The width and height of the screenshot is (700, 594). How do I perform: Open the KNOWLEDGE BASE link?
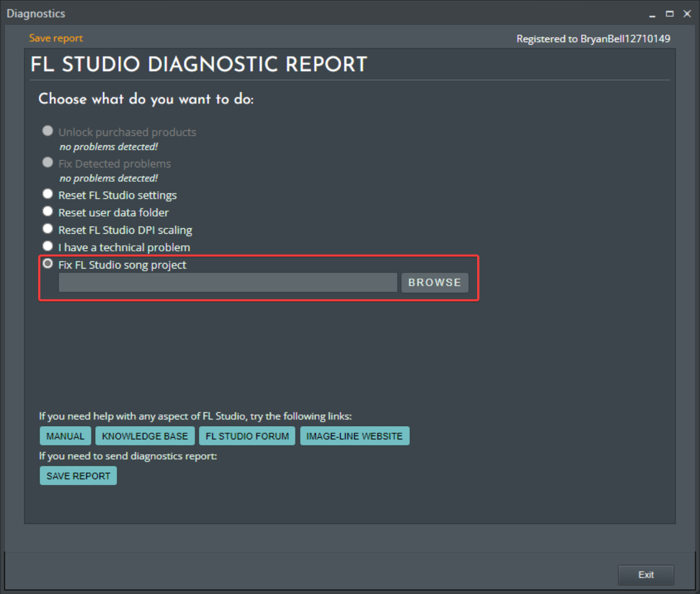click(145, 436)
